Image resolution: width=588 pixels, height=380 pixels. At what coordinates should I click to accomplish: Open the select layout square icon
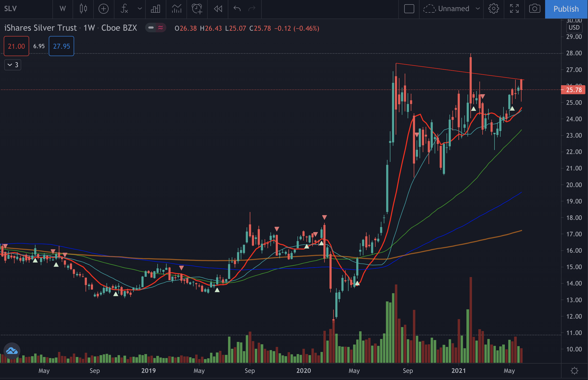(x=409, y=9)
